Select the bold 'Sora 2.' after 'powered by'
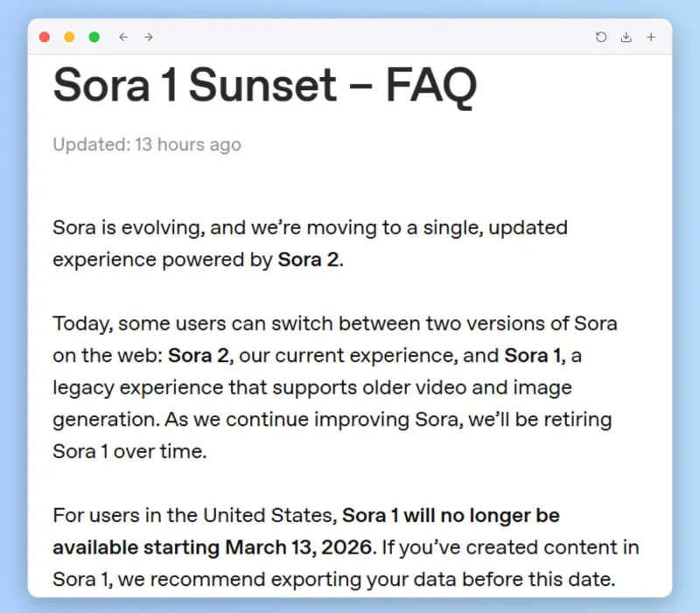Image resolution: width=700 pixels, height=613 pixels. point(311,260)
